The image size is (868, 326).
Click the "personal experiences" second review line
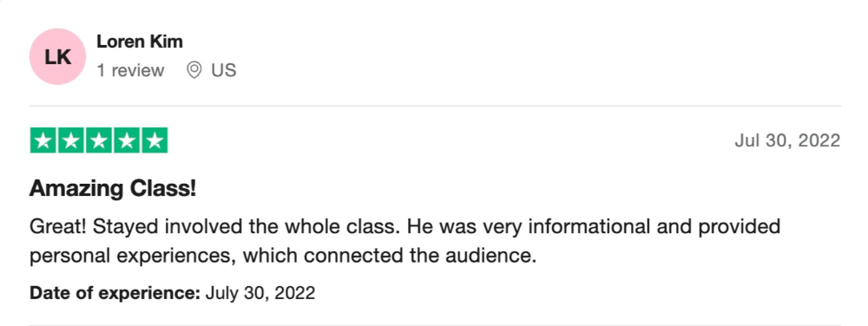pos(283,257)
